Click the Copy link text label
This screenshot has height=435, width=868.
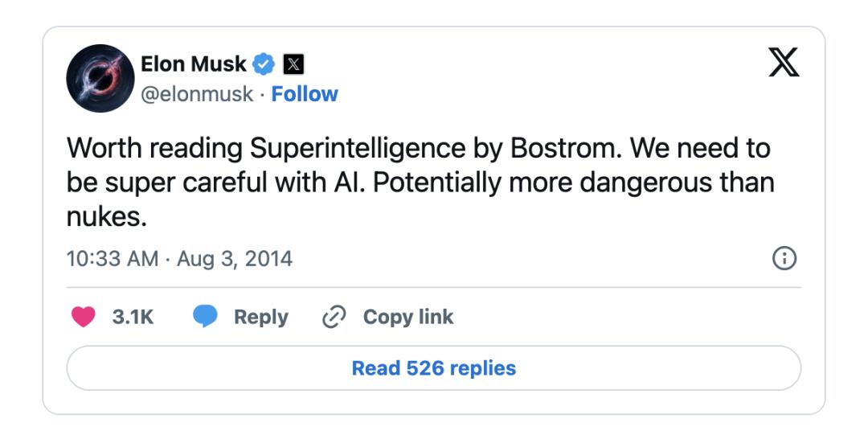(408, 317)
